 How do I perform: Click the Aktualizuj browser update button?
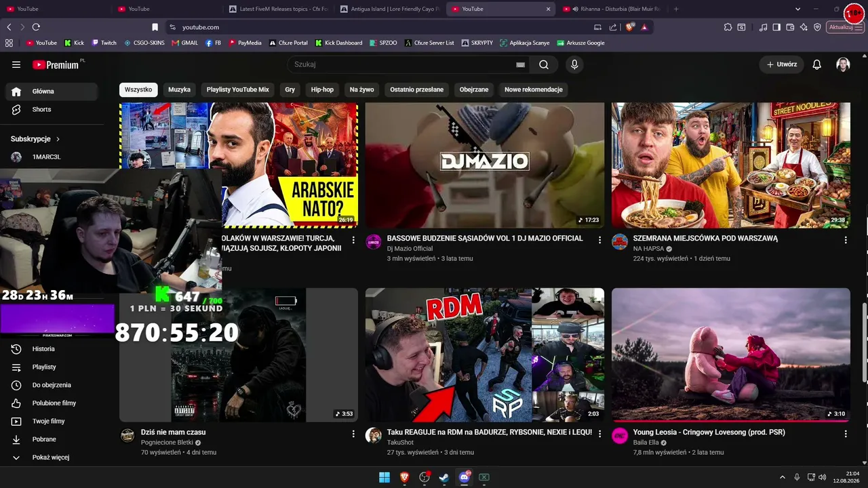click(846, 27)
